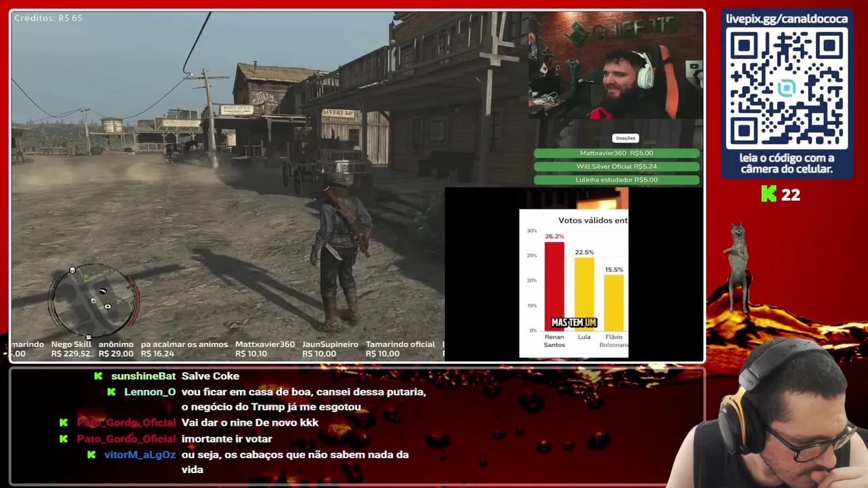Click the 'leia o código com a câmera' caption
Image resolution: width=868 pixels, height=488 pixels.
pos(787,163)
